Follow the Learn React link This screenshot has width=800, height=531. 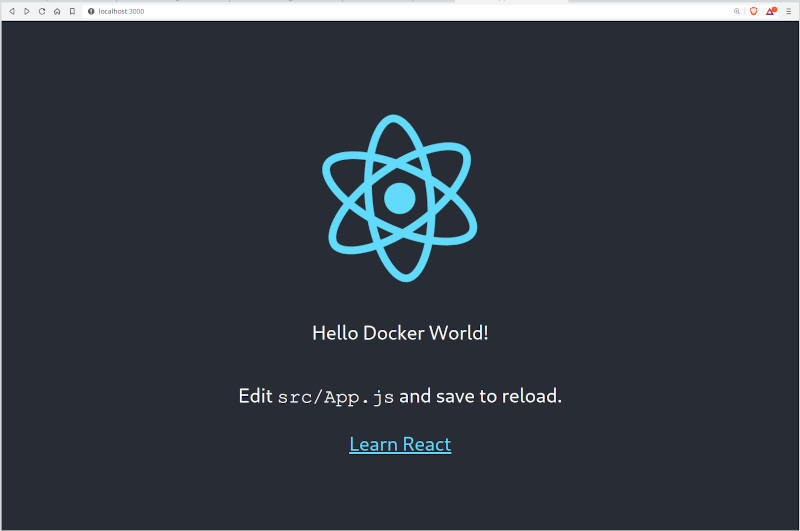[400, 444]
